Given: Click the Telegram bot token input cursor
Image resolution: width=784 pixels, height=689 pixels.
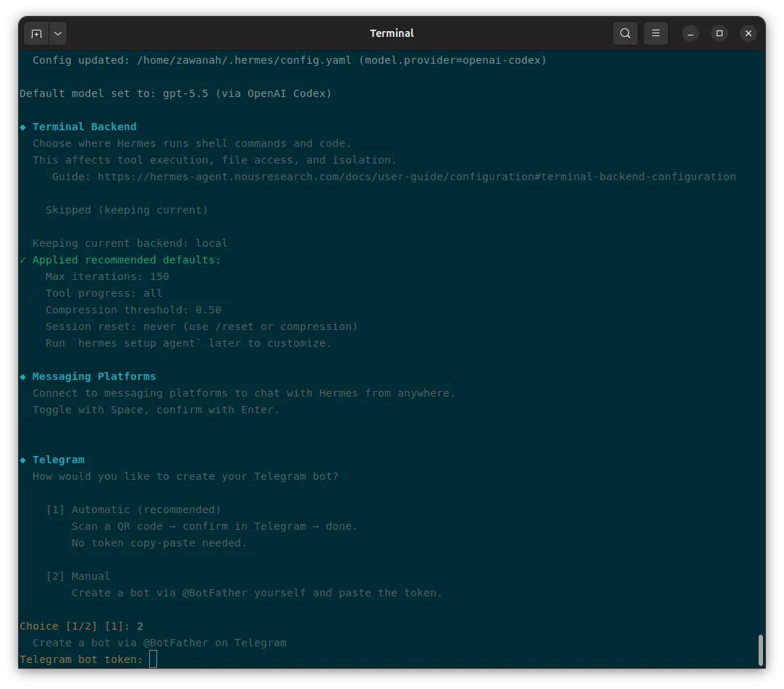Looking at the screenshot, I should (x=153, y=659).
